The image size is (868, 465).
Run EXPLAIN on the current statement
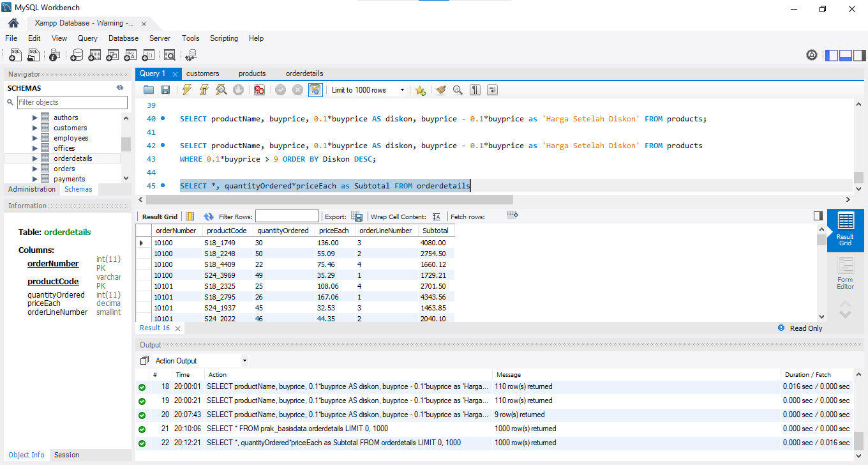tap(221, 90)
